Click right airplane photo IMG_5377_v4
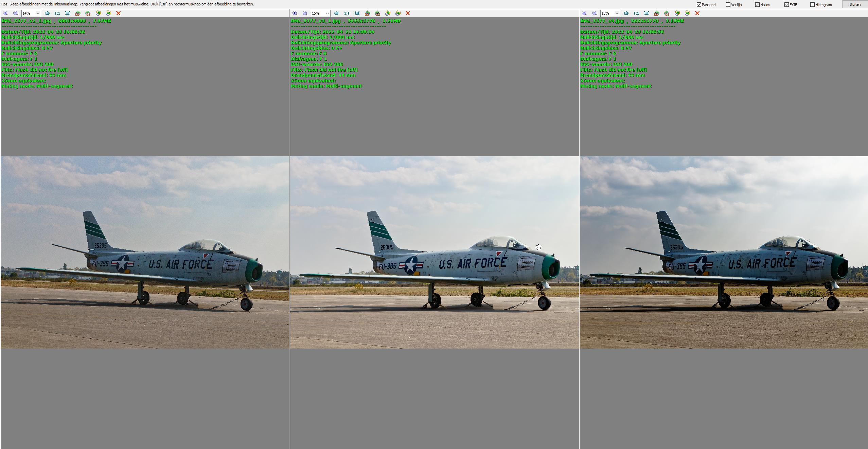This screenshot has width=868, height=449. (x=724, y=252)
